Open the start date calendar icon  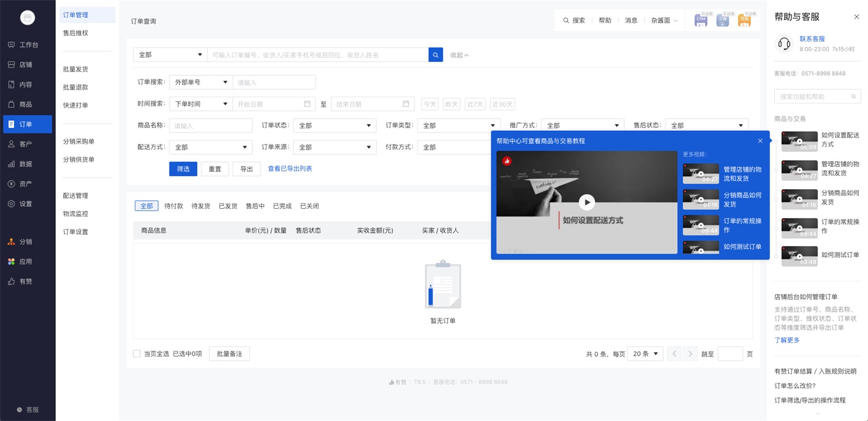[x=307, y=104]
